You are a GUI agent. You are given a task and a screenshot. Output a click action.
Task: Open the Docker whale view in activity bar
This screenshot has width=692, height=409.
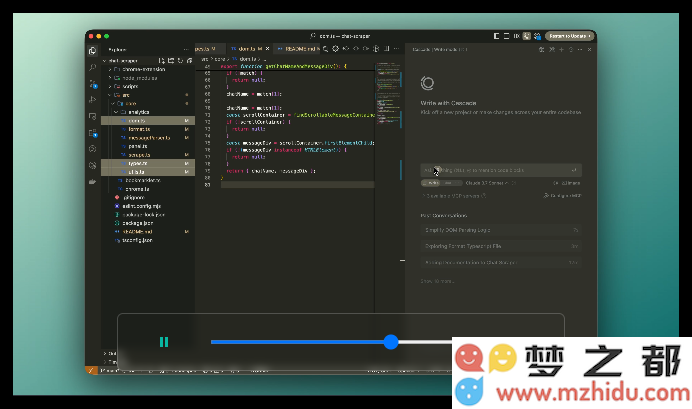pos(93,181)
